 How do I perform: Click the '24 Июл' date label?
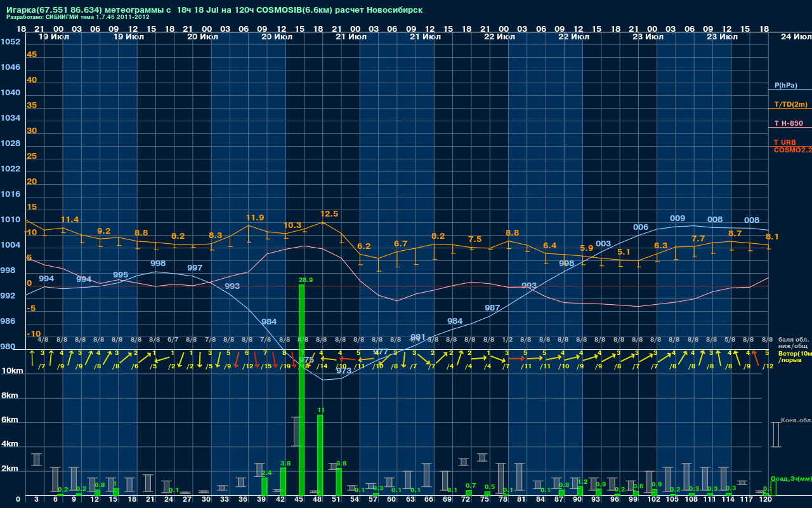coord(795,37)
